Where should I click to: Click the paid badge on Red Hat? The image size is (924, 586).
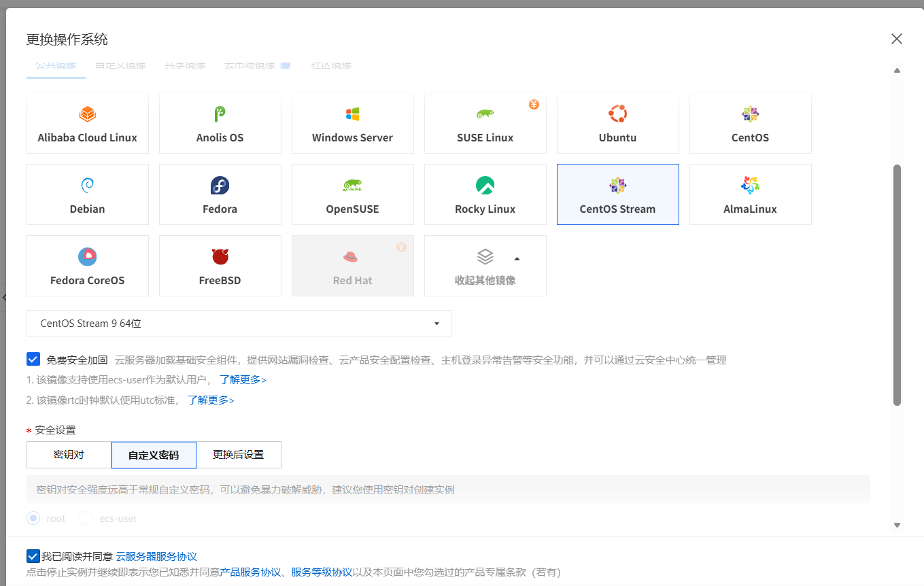(401, 247)
